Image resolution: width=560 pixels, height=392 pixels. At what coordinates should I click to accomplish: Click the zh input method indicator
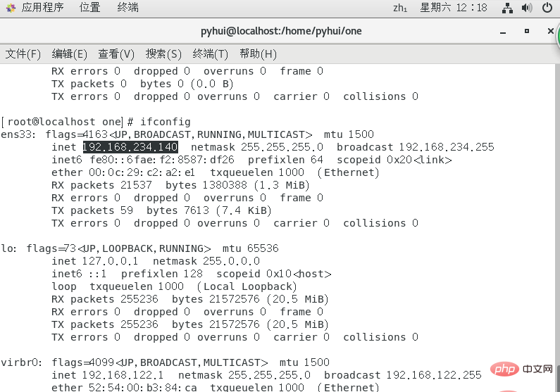click(400, 8)
